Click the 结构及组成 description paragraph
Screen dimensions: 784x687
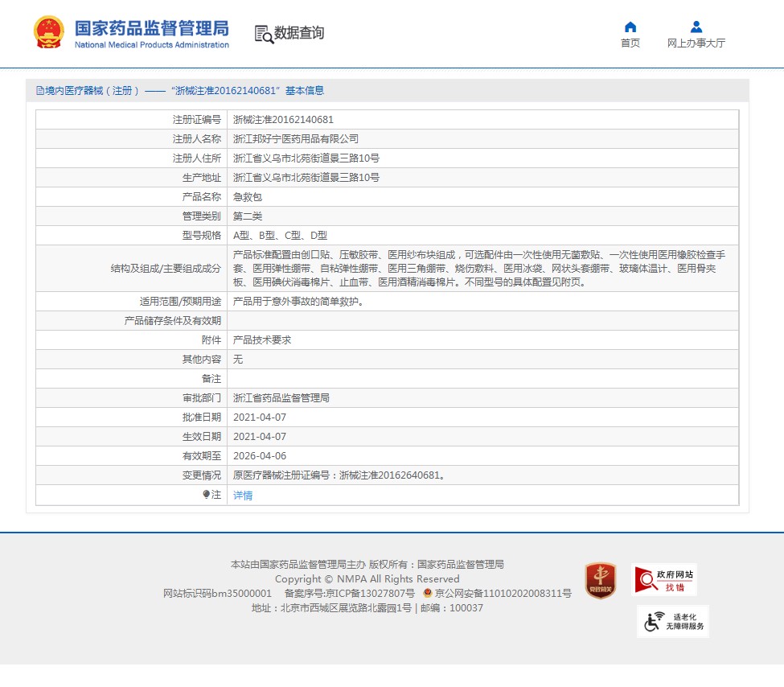(479, 268)
